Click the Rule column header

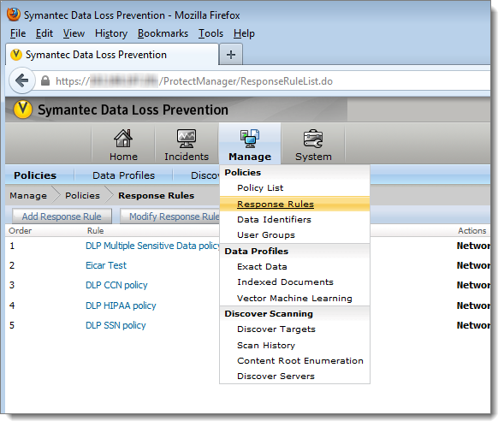[x=96, y=230]
